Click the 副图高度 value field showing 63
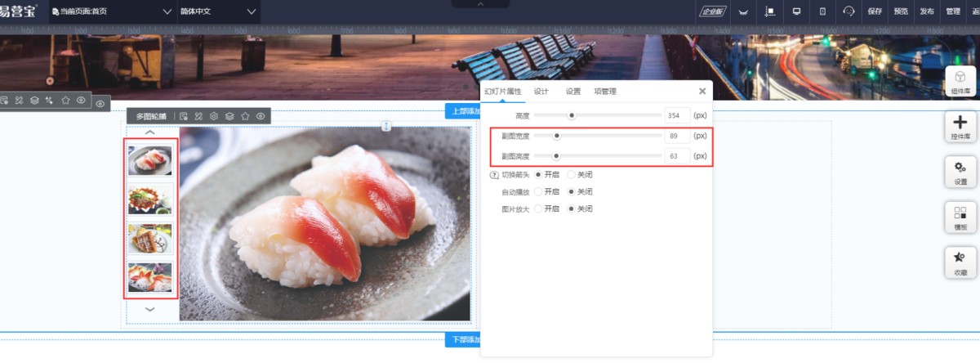This screenshot has height=363, width=980. point(677,155)
